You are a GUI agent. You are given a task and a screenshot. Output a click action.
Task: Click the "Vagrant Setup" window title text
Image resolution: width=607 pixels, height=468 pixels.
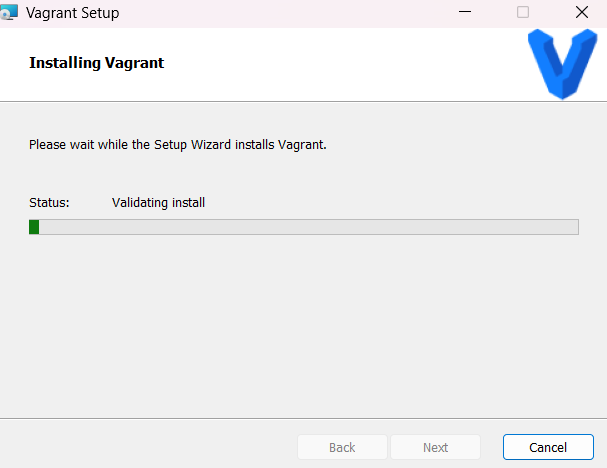(72, 13)
